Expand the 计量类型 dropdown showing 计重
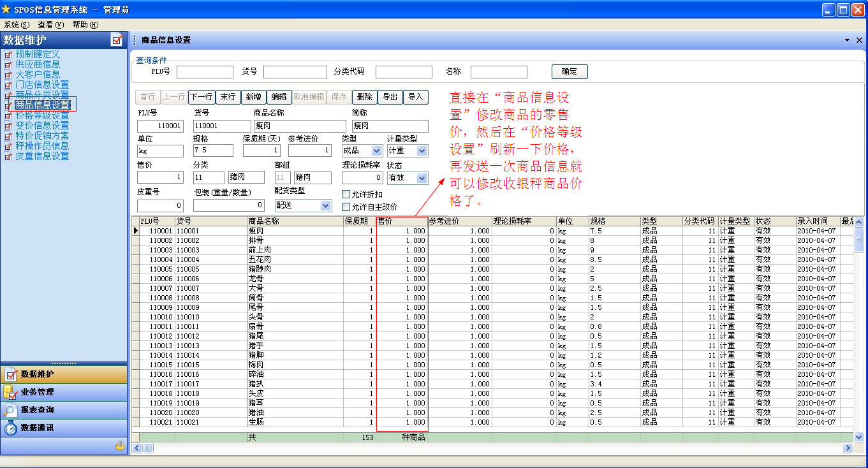 click(422, 151)
